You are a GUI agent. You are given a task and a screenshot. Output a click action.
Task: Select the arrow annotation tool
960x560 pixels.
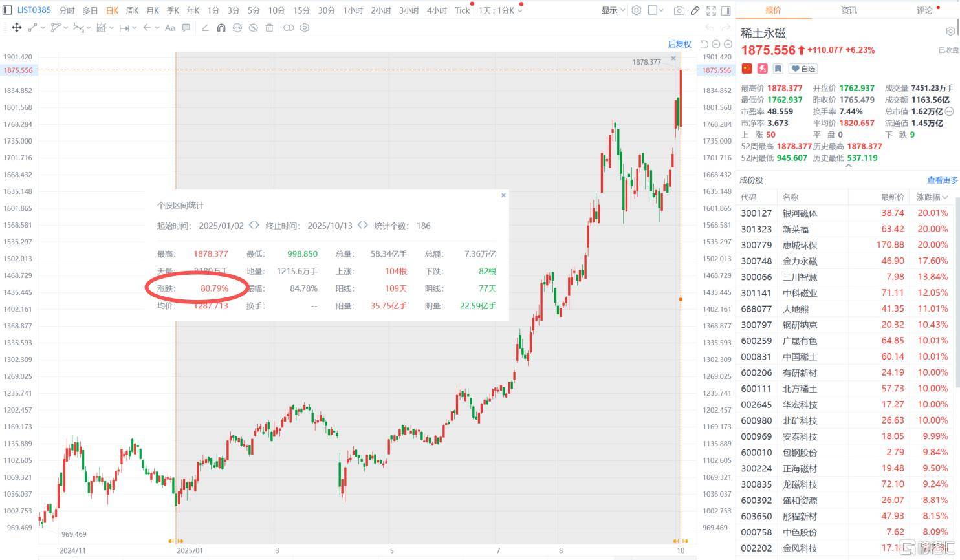[147, 28]
